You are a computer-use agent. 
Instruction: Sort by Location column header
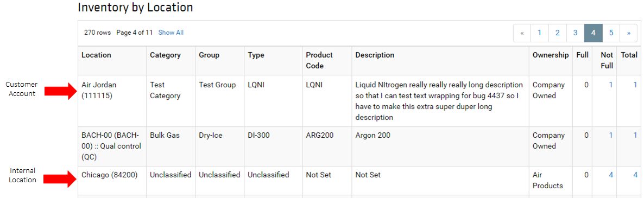point(96,55)
